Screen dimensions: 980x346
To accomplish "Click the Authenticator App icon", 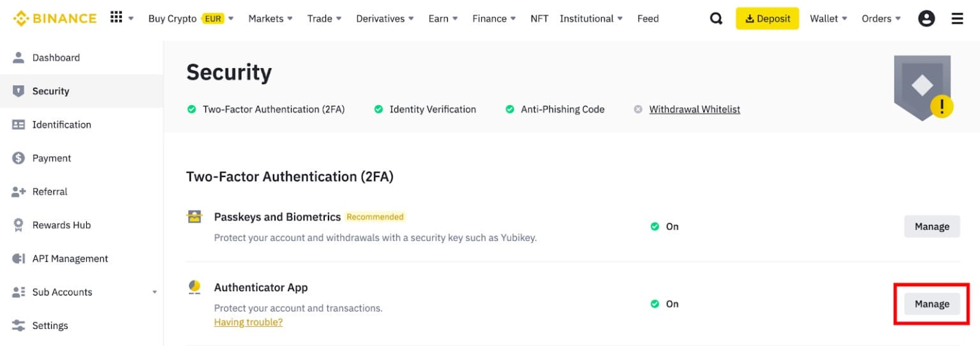I will coord(194,287).
